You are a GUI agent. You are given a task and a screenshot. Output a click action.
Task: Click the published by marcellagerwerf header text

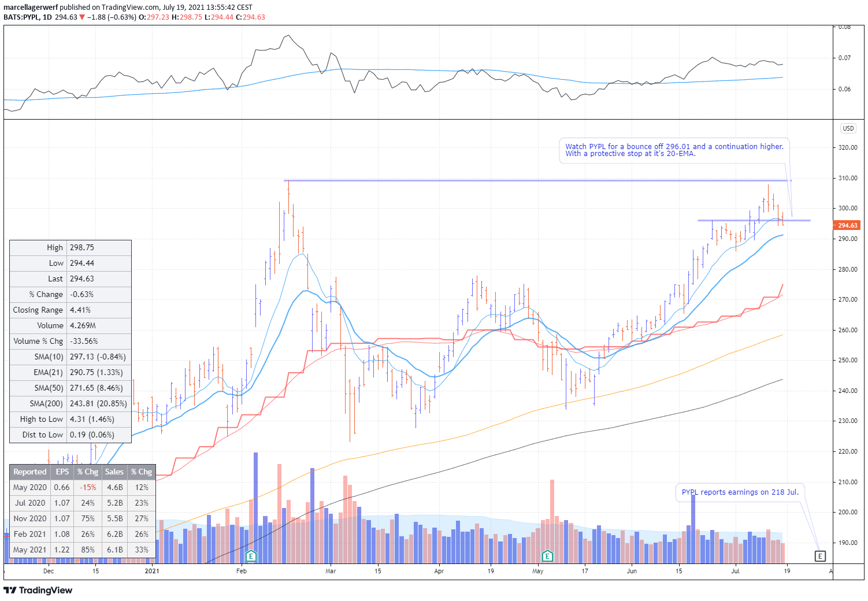pyautogui.click(x=128, y=8)
